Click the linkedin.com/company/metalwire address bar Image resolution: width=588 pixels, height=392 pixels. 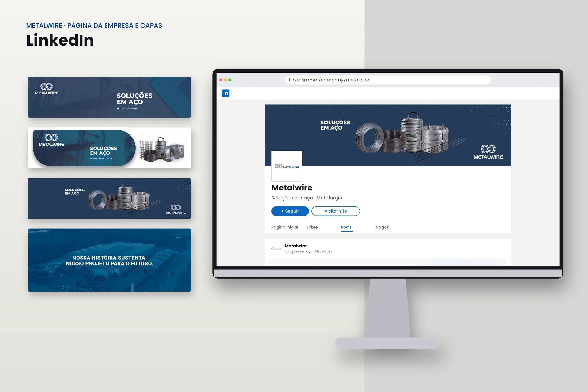(388, 80)
